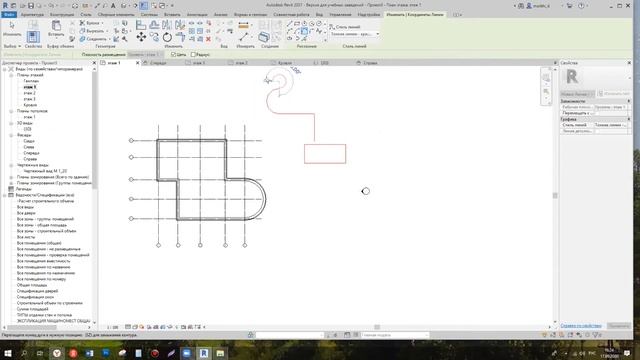Switch to the Architecture ribbon tab

(x=32, y=15)
